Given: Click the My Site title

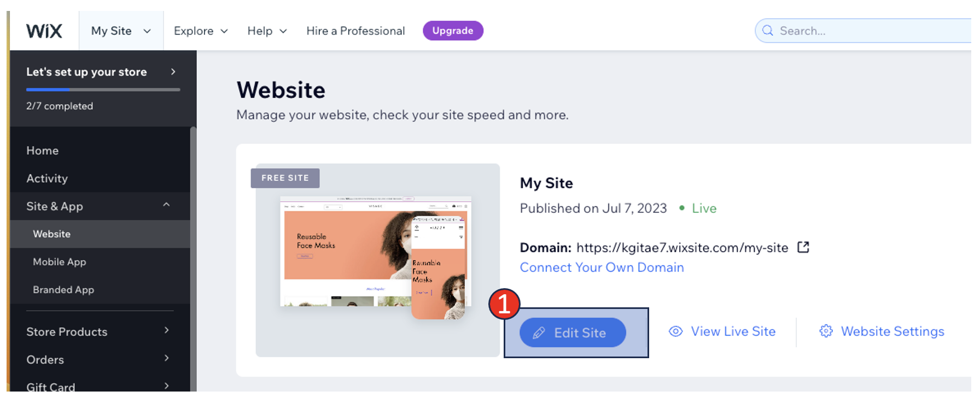Looking at the screenshot, I should 546,183.
